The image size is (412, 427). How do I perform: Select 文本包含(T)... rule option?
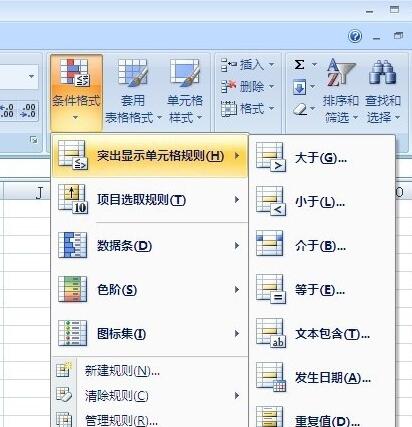coord(322,333)
